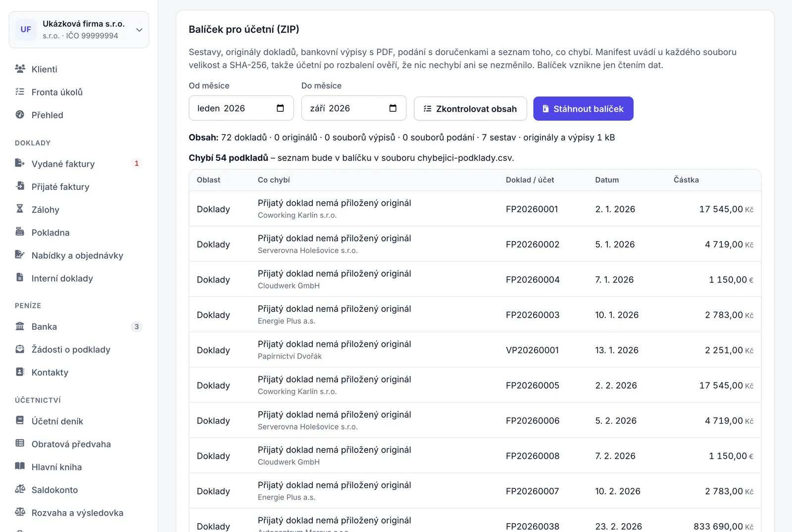Open calendar picker in Do měsíce field
The height and width of the screenshot is (532, 792).
click(x=393, y=108)
